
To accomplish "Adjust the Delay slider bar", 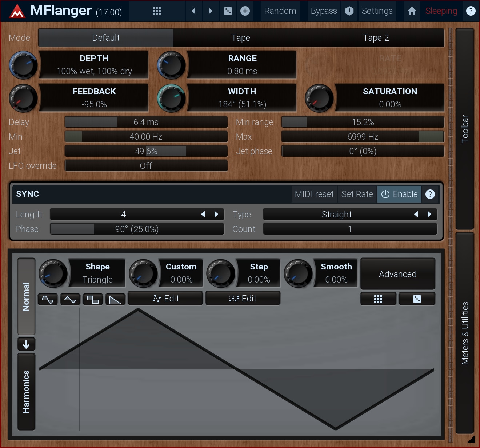I will (x=146, y=122).
